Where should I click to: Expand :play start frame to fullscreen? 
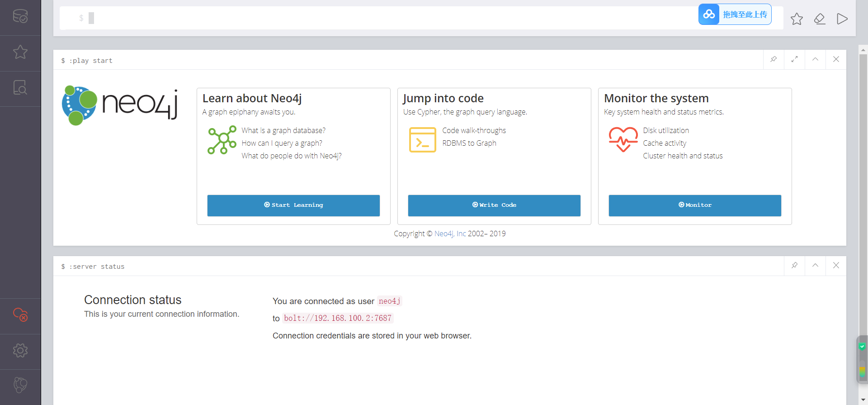pyautogui.click(x=794, y=59)
